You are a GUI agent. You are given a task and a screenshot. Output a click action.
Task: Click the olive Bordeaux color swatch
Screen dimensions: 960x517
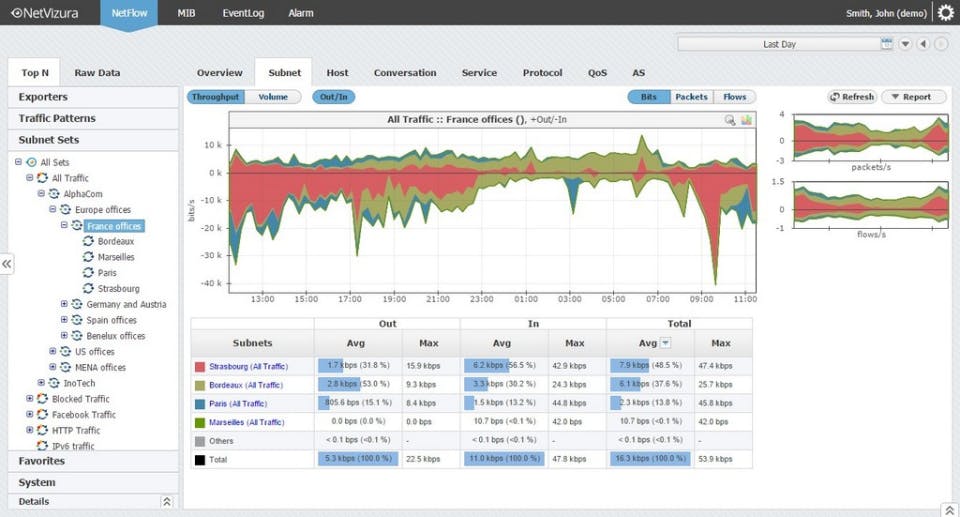click(x=200, y=385)
